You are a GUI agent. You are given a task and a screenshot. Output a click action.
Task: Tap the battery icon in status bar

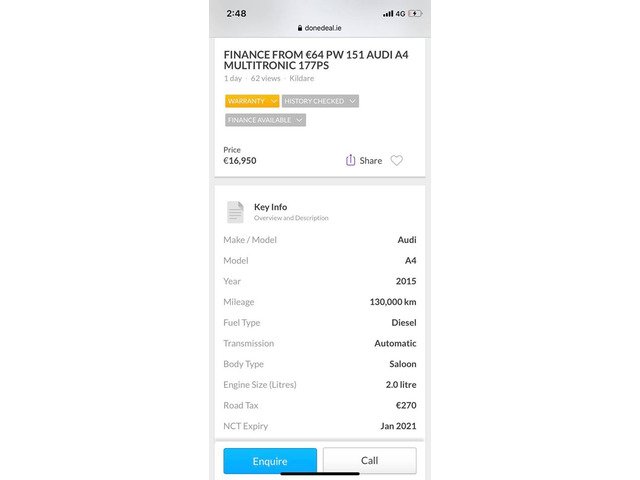pyautogui.click(x=416, y=13)
